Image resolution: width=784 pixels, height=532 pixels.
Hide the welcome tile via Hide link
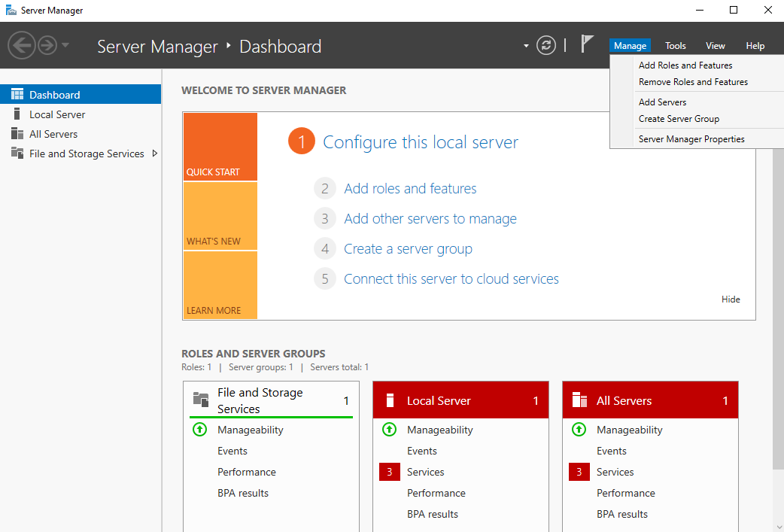point(730,299)
